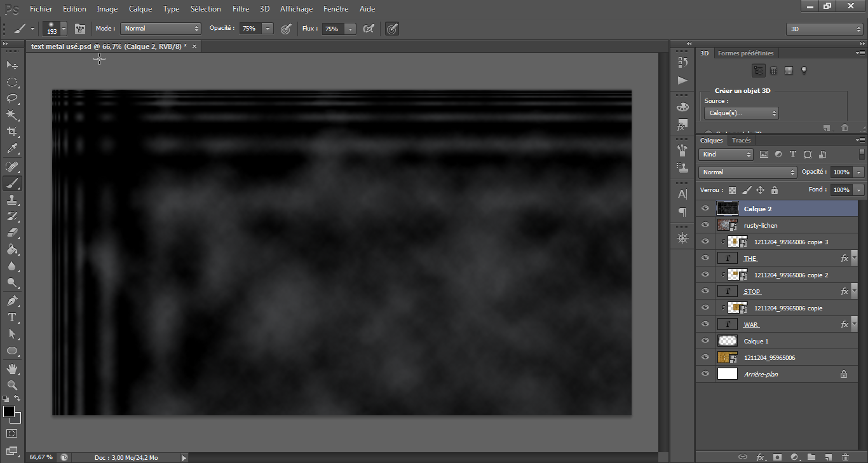Select the Magic Wand tool
Screen dimensions: 868x463
(12, 115)
